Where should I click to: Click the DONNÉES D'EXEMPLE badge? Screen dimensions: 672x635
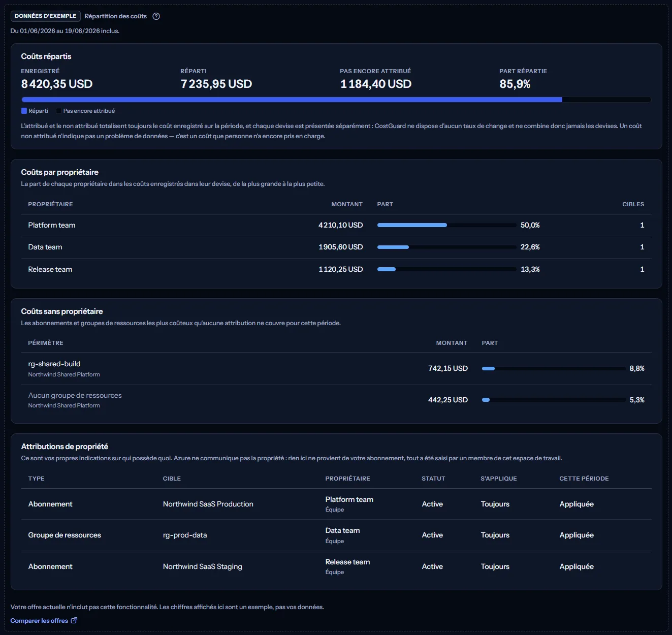point(45,16)
